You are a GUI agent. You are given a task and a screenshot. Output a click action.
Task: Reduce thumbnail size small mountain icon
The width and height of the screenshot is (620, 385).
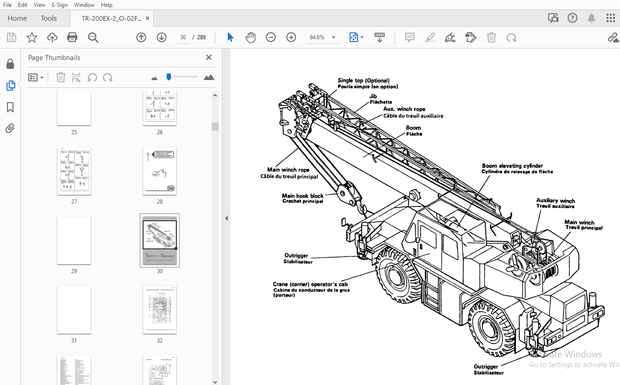154,78
